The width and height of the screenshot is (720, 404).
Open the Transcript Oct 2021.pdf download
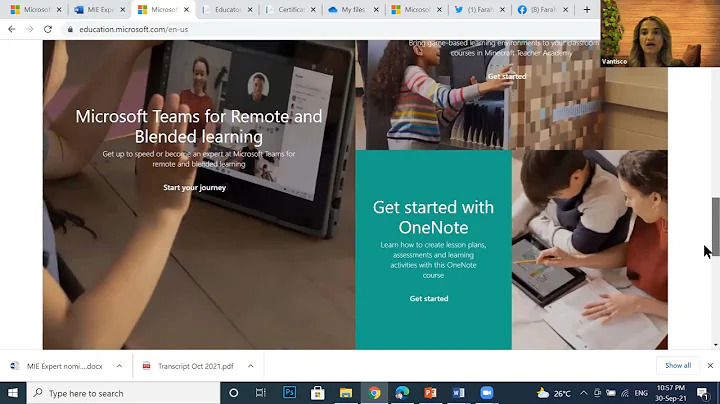click(x=196, y=366)
